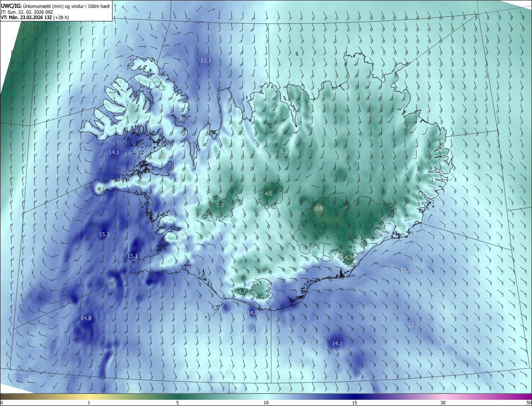Click the 12.2 value label
The height and width of the screenshot is (406, 532).
coord(405,270)
